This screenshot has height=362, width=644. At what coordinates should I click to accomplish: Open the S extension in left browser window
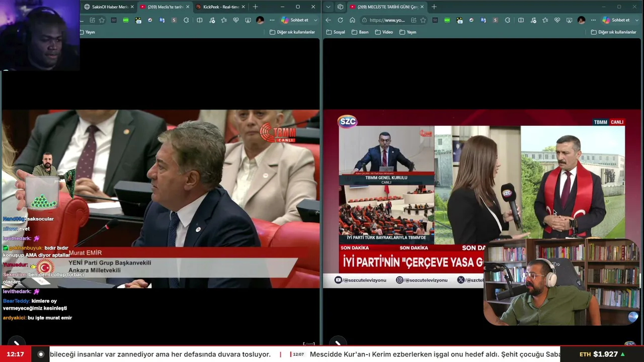click(x=174, y=20)
